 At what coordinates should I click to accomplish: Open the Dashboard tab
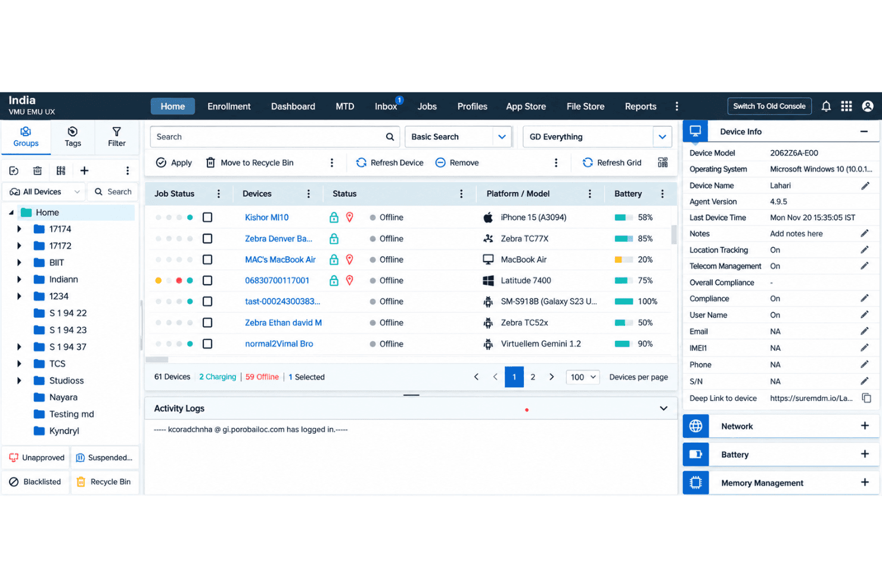[x=293, y=107]
